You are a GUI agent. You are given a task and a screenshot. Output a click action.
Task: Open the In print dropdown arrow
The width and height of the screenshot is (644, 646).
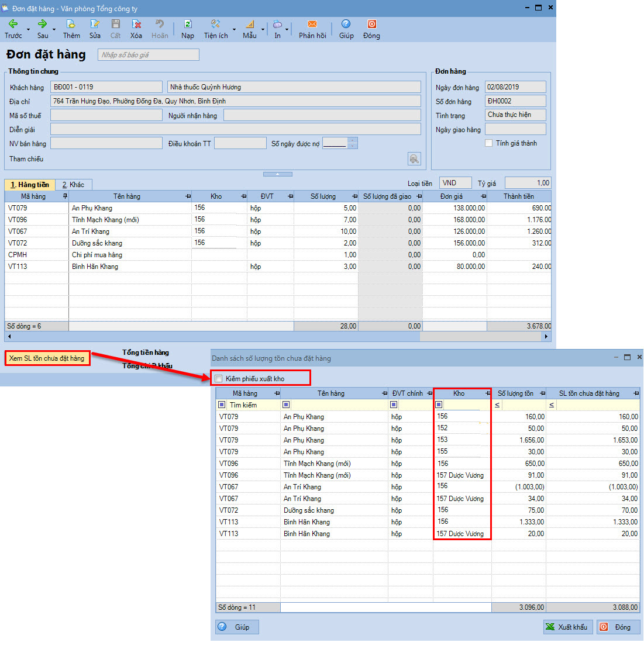tap(287, 29)
